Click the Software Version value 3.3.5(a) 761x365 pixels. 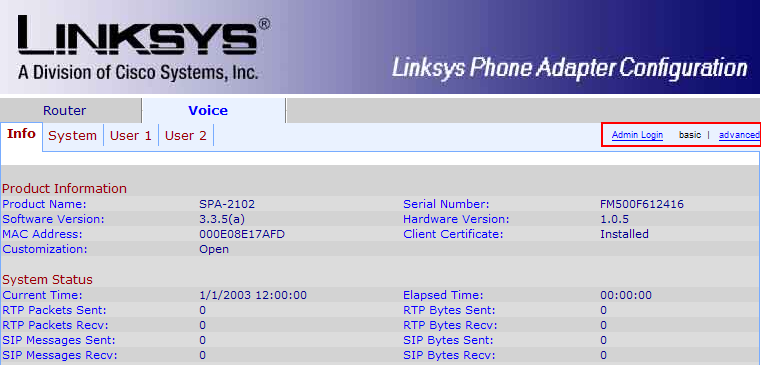pyautogui.click(x=225, y=219)
